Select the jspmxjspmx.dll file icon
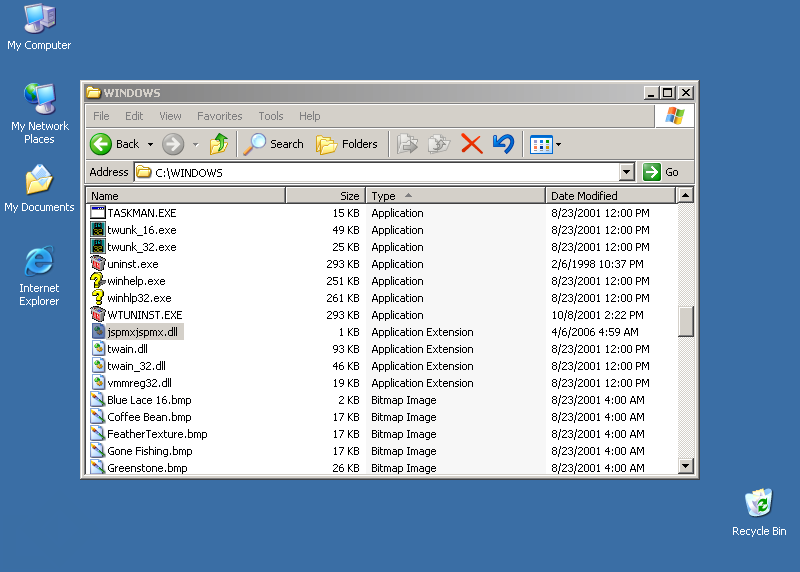 coord(98,332)
